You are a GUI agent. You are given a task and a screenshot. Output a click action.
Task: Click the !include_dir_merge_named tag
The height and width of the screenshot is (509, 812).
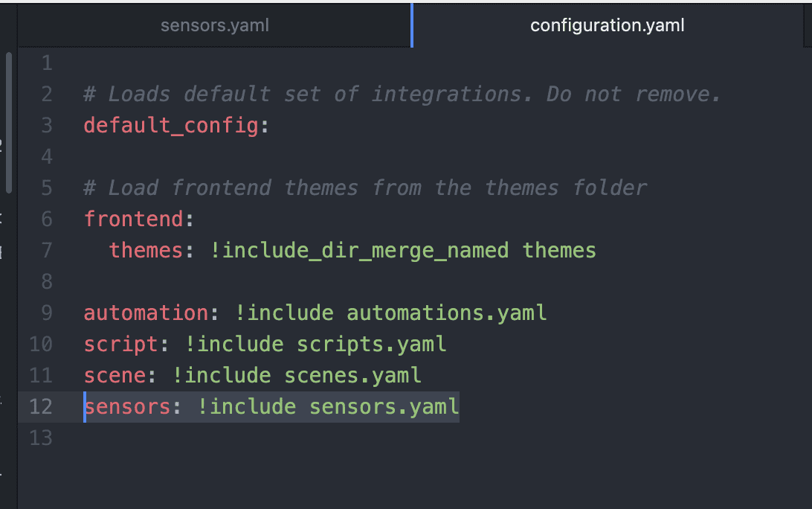coord(360,250)
